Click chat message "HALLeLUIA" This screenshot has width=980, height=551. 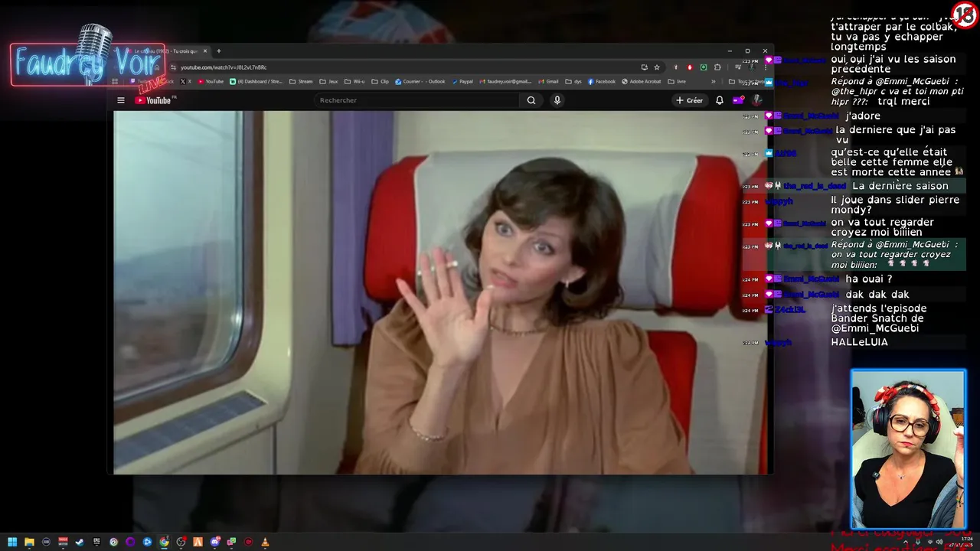(859, 342)
